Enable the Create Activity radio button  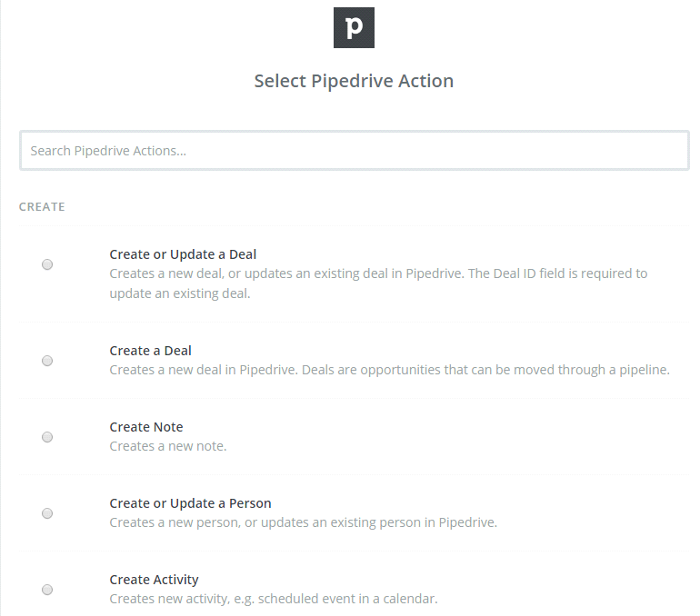click(x=47, y=590)
